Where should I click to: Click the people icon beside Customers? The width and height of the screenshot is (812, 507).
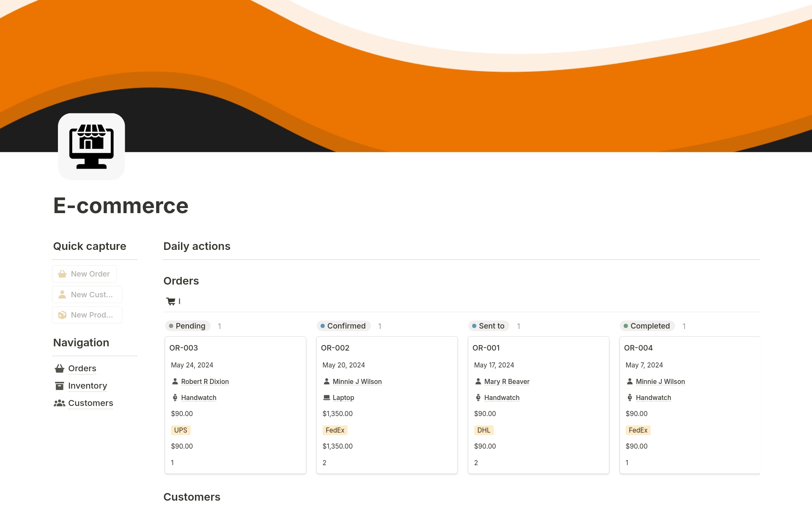[x=60, y=403]
